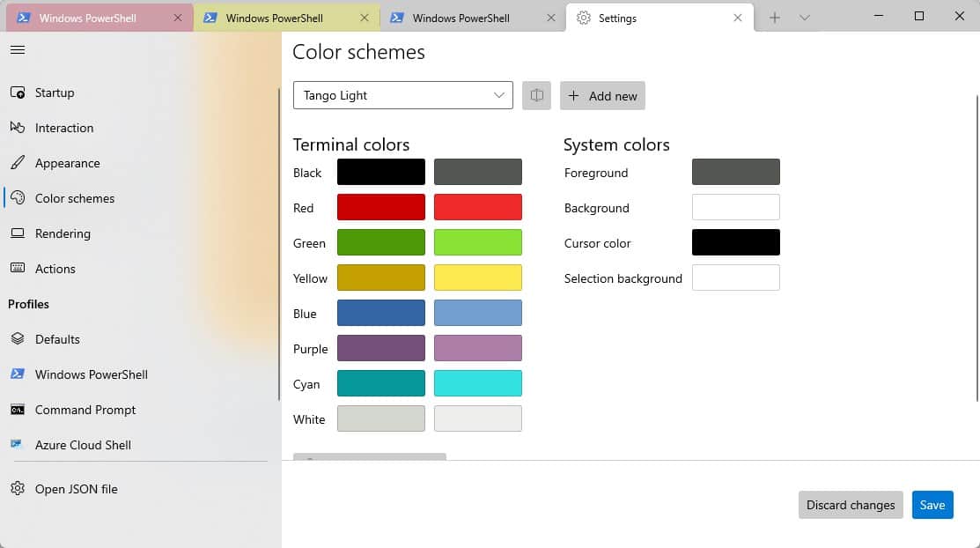980x548 pixels.
Task: Open the new tab dropdown chevron
Action: (x=805, y=18)
